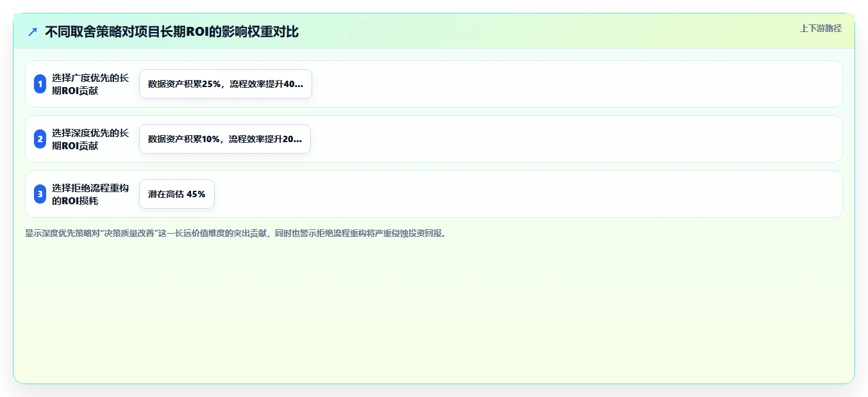Viewport: 868px width, 397px height.
Task: Click 选择广度优先的长期ROI贡献 label
Action: pos(90,84)
